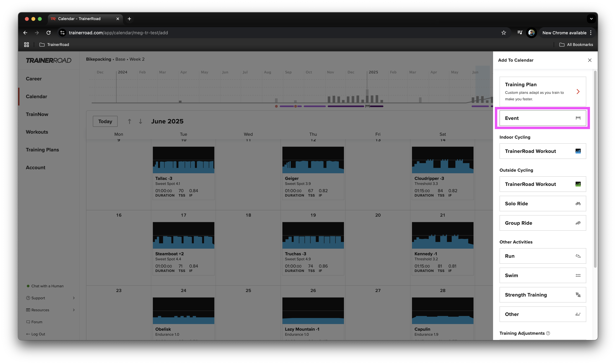Click the bicycle icon on the Solo Ride row

578,203
